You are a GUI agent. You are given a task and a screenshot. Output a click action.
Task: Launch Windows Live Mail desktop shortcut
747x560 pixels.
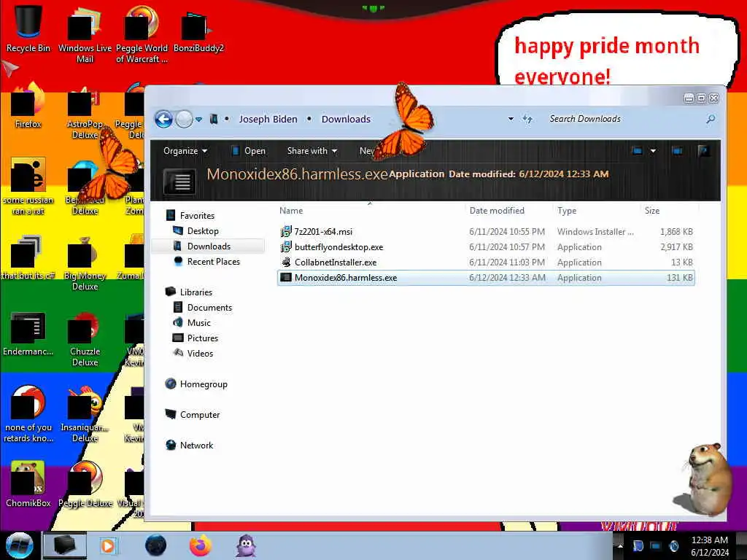85,34
